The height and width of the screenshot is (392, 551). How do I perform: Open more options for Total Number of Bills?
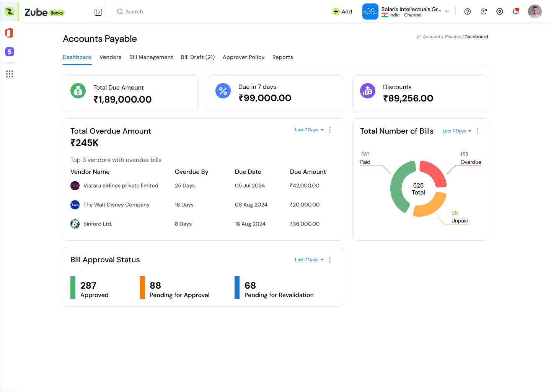478,131
